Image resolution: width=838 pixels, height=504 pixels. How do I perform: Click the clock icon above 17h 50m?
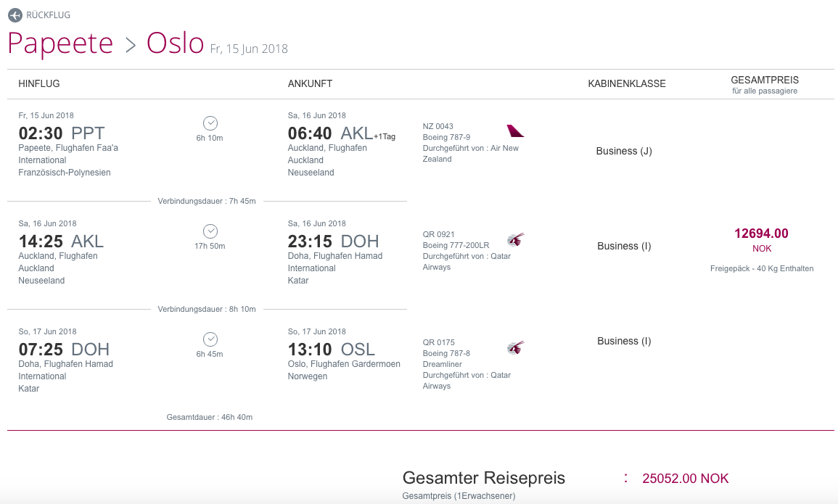coord(210,231)
